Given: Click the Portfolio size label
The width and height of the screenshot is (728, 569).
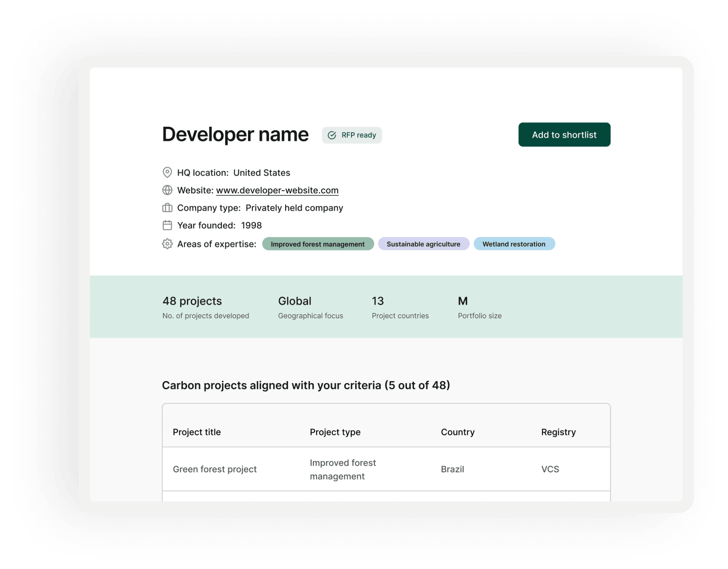Looking at the screenshot, I should tap(480, 316).
